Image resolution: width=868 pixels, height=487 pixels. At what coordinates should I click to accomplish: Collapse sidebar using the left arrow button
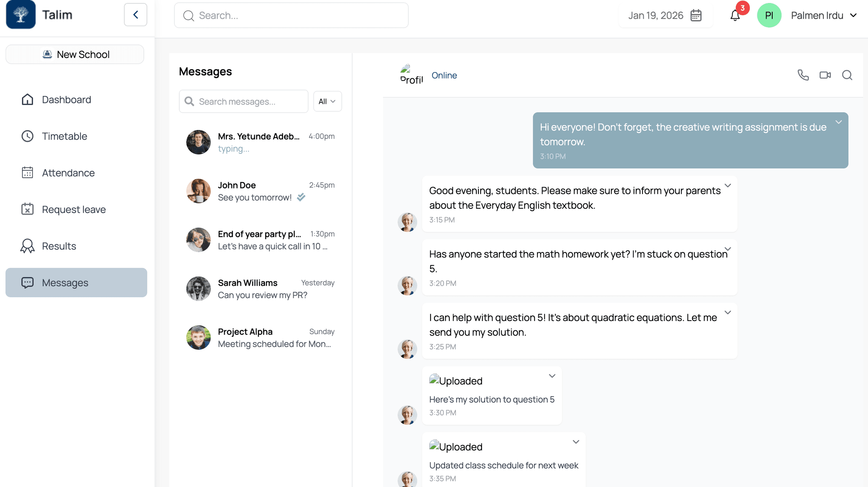pyautogui.click(x=136, y=15)
